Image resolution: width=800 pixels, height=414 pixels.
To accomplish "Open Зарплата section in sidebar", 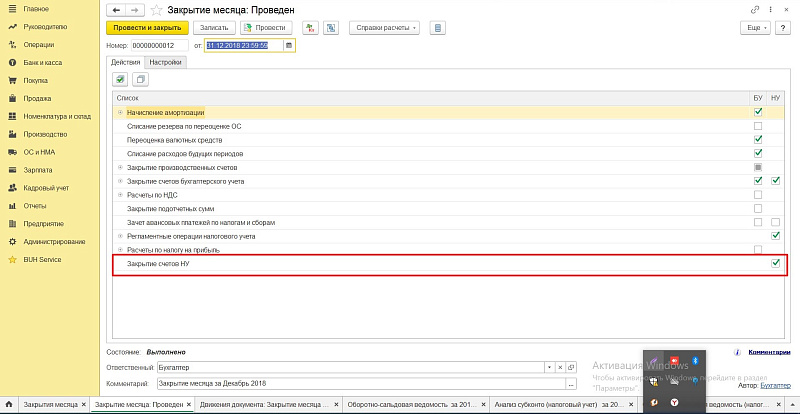I will pyautogui.click(x=36, y=170).
